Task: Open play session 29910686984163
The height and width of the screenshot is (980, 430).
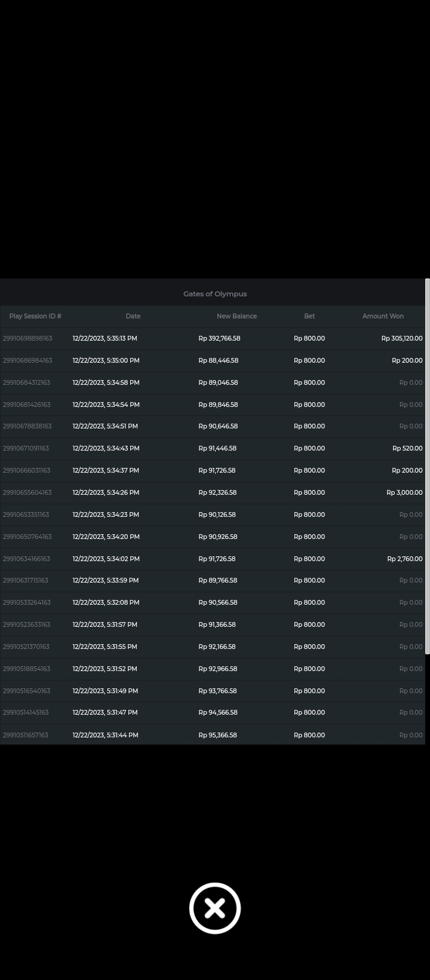Action: pos(27,360)
